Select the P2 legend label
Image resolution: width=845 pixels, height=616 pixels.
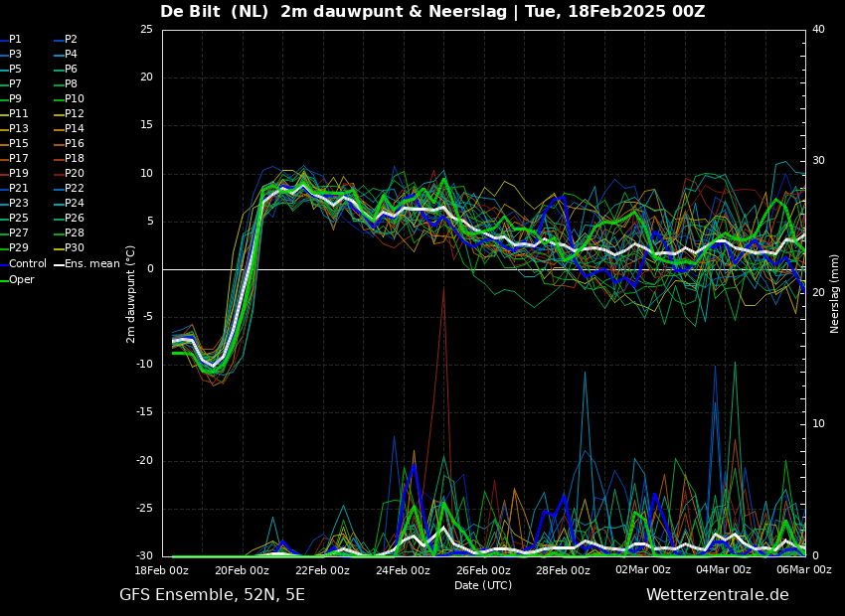[x=67, y=40]
